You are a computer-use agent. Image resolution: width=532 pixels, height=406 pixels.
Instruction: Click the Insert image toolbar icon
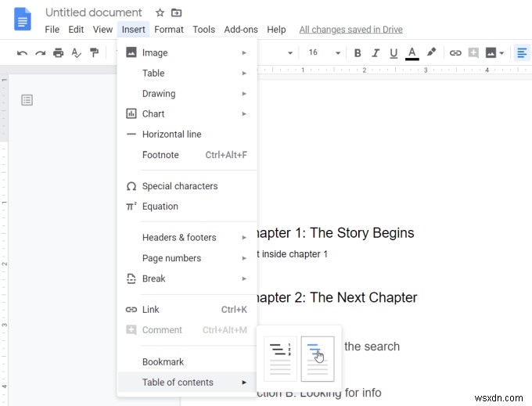coord(491,52)
